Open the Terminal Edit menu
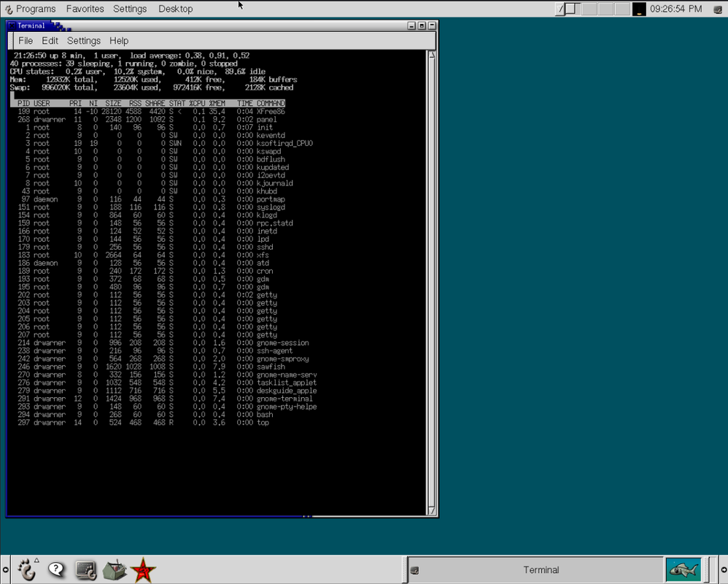 (x=50, y=41)
